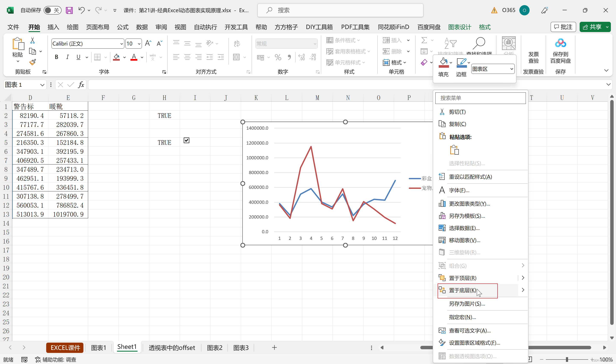Click the Share button
The width and height of the screenshot is (616, 364).
tap(592, 27)
